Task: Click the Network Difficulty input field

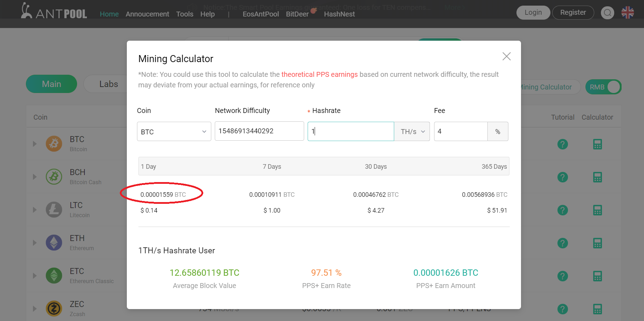Action: (x=259, y=131)
